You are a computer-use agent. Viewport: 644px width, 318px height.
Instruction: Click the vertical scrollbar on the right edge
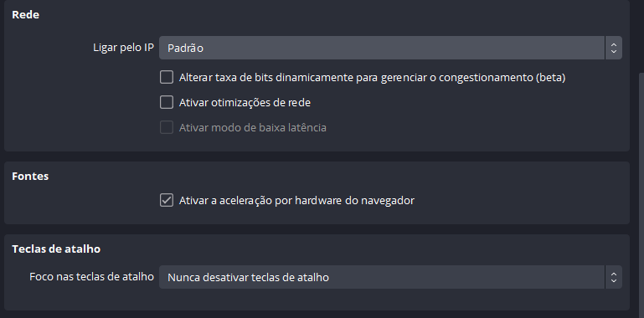point(641,195)
